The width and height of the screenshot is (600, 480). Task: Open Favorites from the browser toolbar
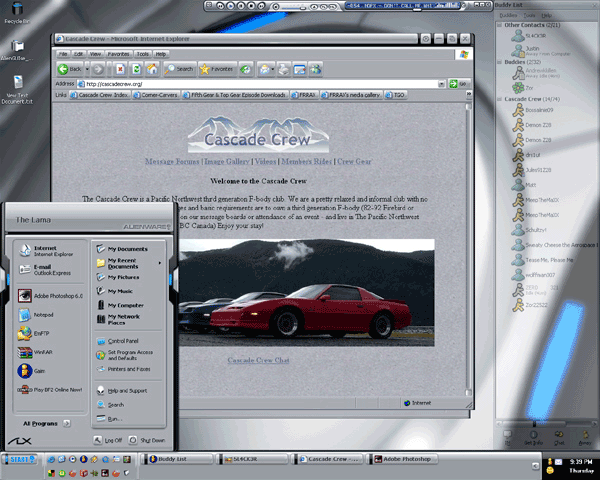tap(218, 69)
